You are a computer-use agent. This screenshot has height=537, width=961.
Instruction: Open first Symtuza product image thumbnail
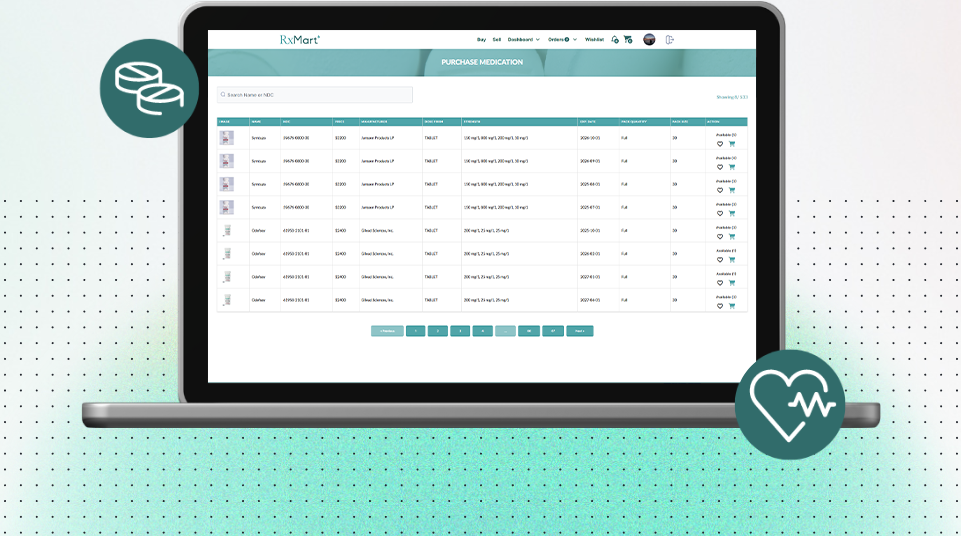(226, 138)
